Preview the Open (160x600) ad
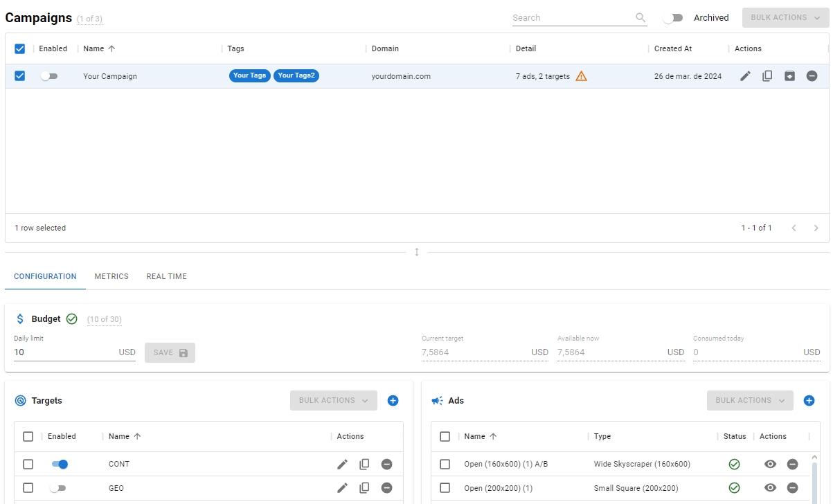The image size is (833, 504). [770, 464]
